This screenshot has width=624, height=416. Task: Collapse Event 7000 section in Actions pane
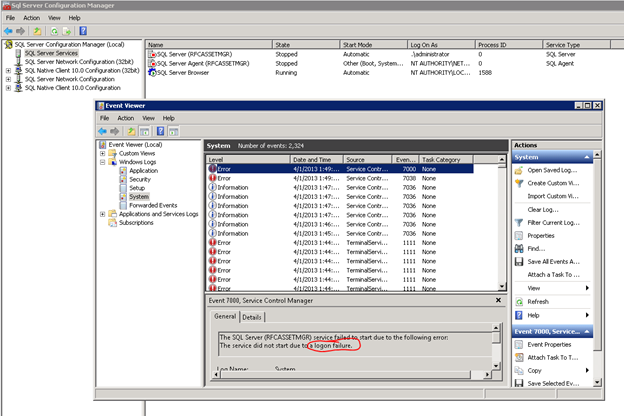(x=587, y=332)
